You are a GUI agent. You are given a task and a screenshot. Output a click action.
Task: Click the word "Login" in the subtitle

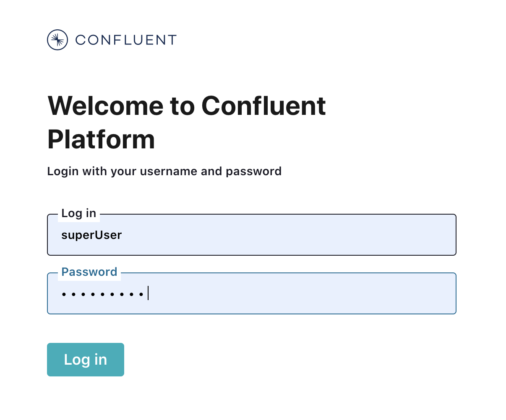[63, 171]
